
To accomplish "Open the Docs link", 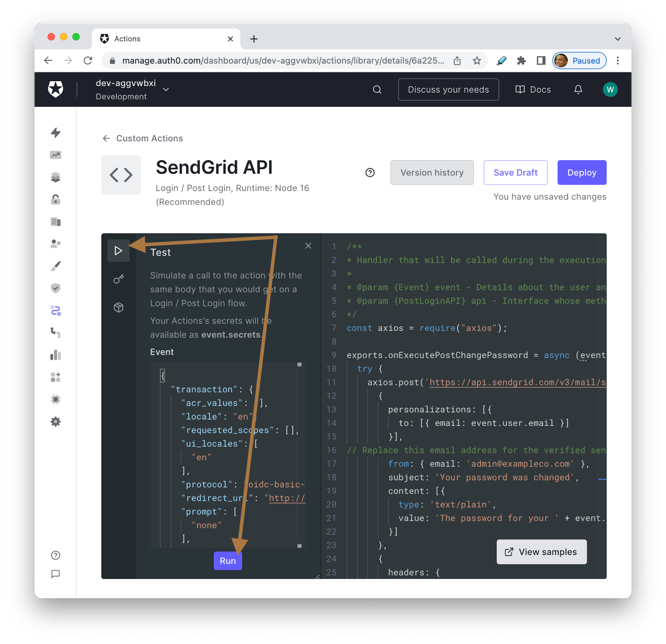I will coord(533,89).
